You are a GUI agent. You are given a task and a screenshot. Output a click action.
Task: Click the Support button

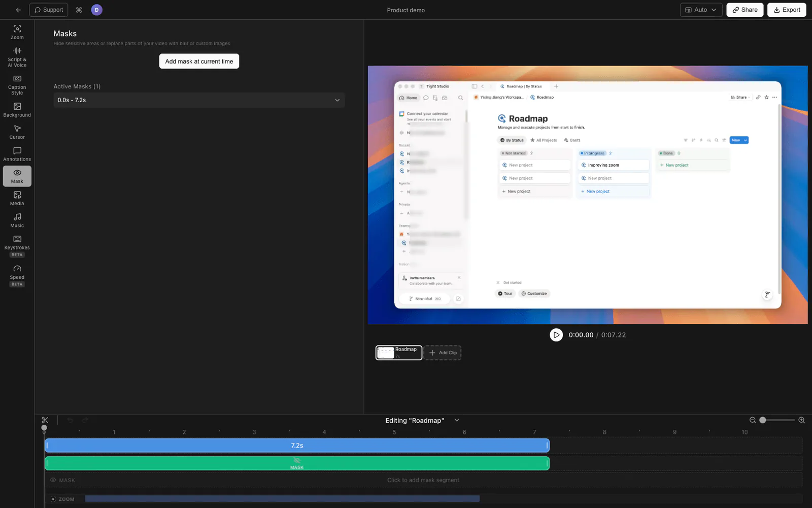pyautogui.click(x=49, y=10)
